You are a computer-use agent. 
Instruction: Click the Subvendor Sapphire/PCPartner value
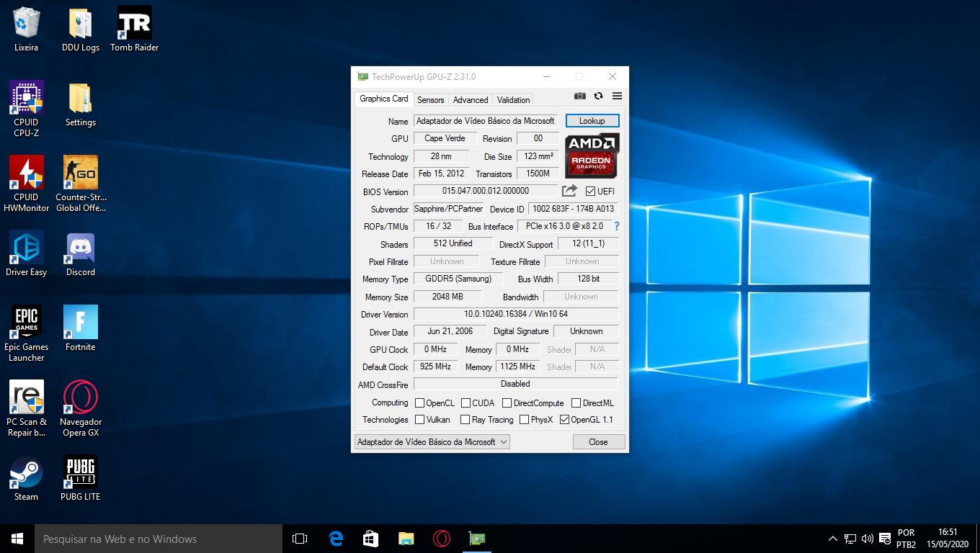[x=448, y=209]
